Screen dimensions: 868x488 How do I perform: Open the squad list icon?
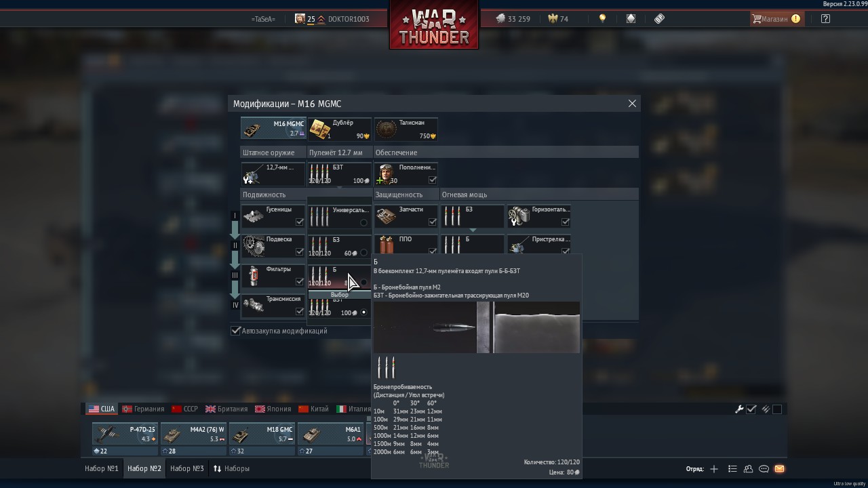pyautogui.click(x=732, y=468)
